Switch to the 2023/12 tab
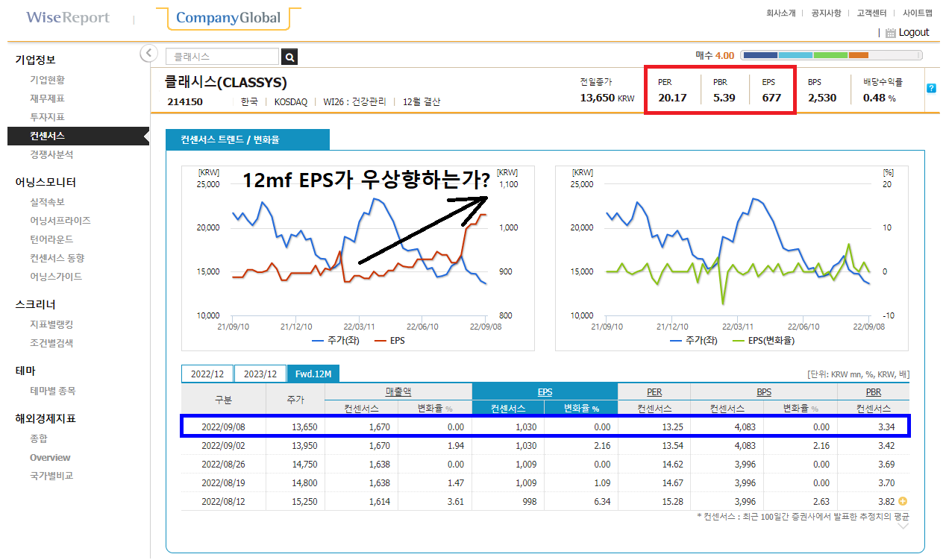 tap(260, 374)
